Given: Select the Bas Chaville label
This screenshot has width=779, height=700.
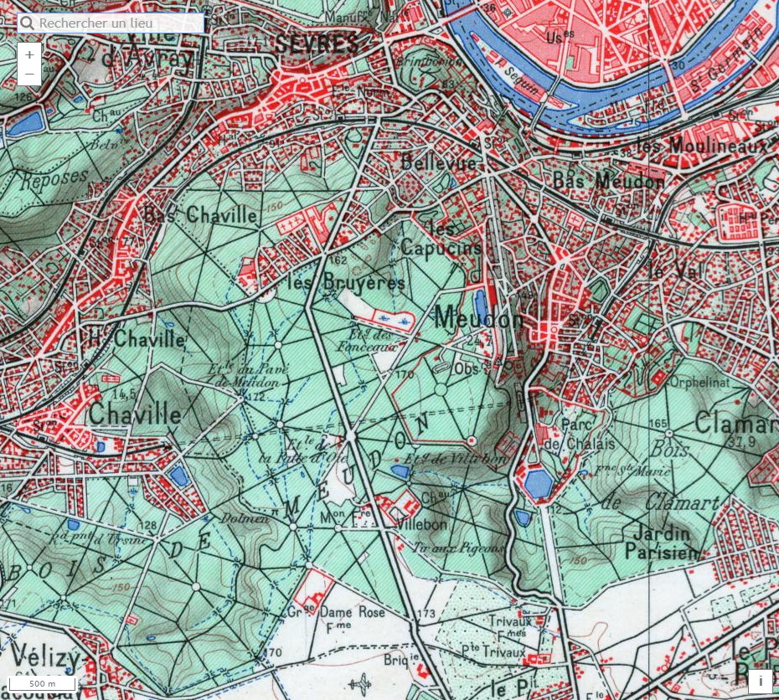Looking at the screenshot, I should click(201, 215).
